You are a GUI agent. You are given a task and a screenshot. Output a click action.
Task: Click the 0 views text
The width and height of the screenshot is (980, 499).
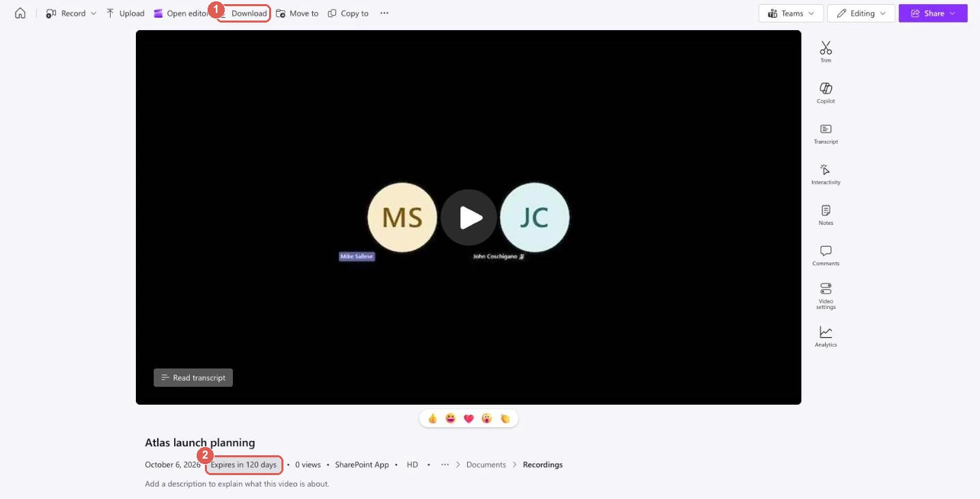pyautogui.click(x=308, y=465)
